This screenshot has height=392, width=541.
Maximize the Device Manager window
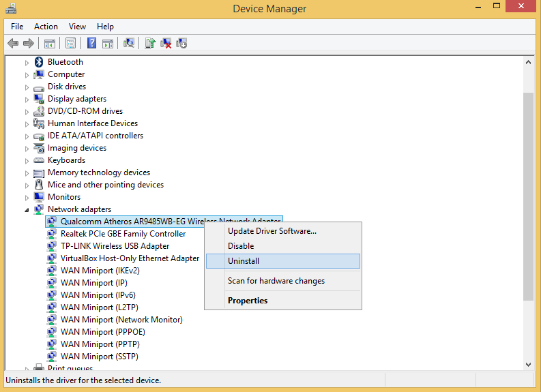tap(497, 6)
